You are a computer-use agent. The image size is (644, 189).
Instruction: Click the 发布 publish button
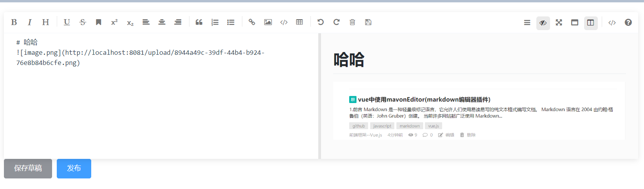(x=74, y=169)
